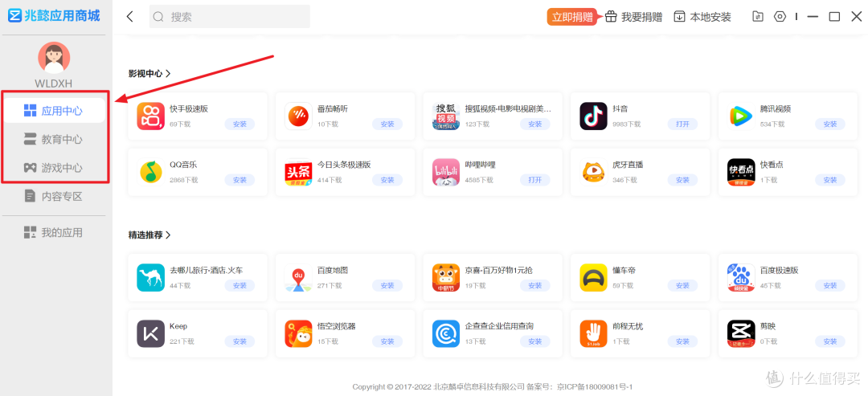This screenshot has height=396, width=868.
Task: Open 哔哩哔哩 with the 打开 button
Action: coord(534,180)
